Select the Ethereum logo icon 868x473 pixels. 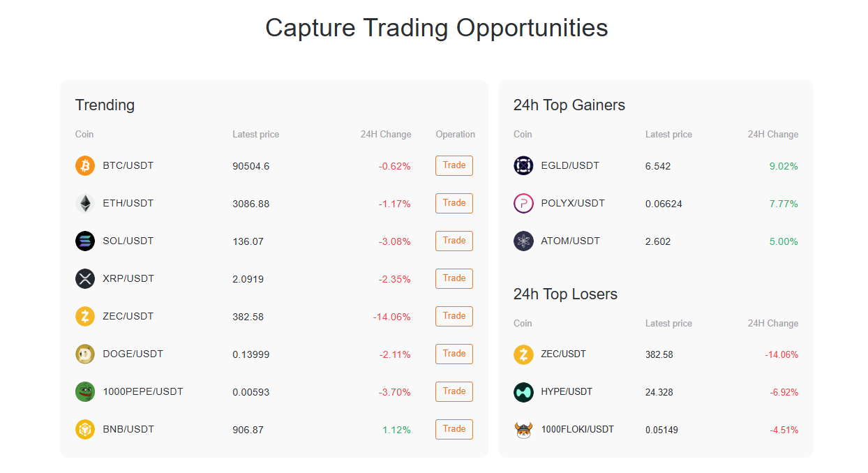[84, 203]
